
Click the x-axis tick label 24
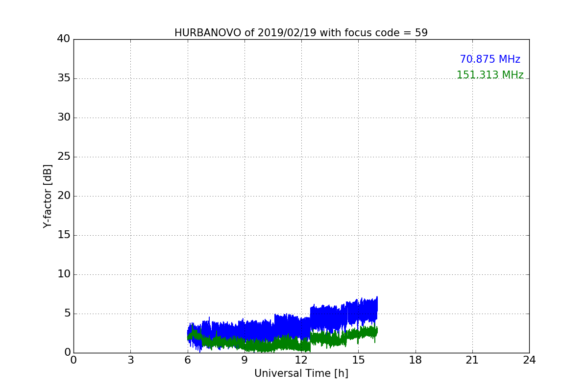pyautogui.click(x=529, y=360)
